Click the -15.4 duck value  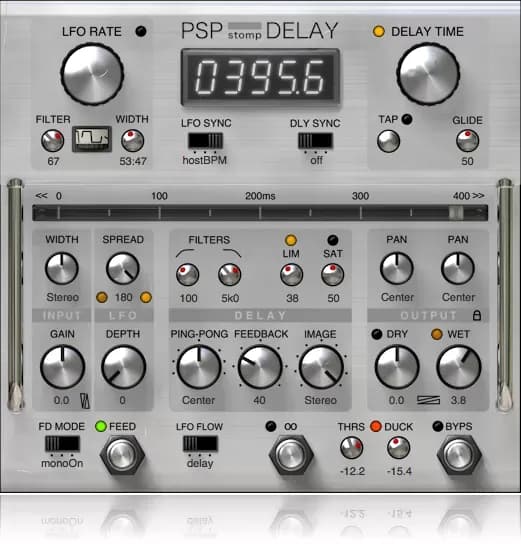pyautogui.click(x=399, y=471)
